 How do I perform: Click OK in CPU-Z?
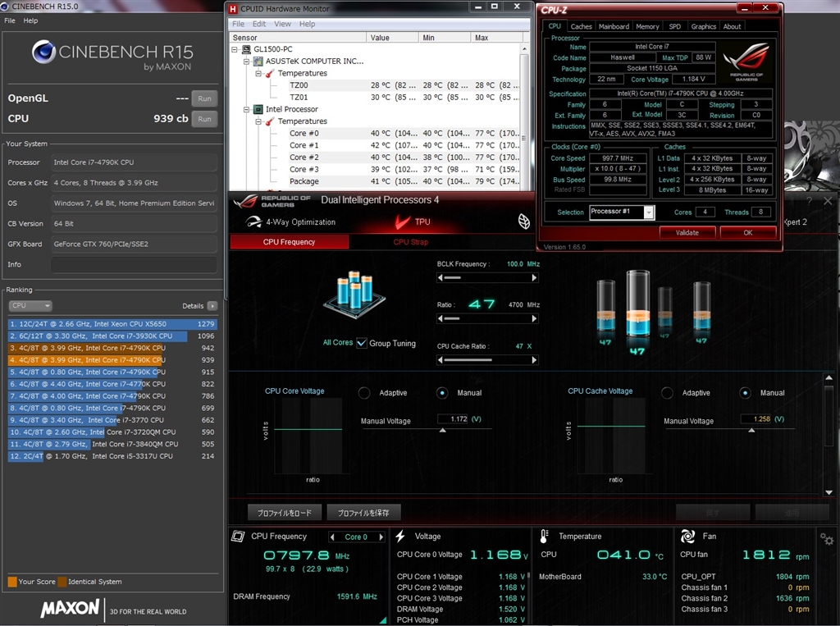click(748, 233)
